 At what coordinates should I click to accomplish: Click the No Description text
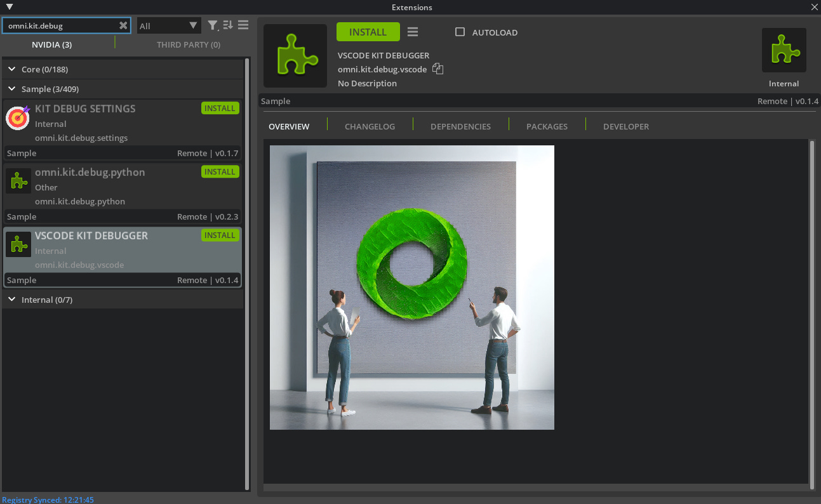[367, 83]
